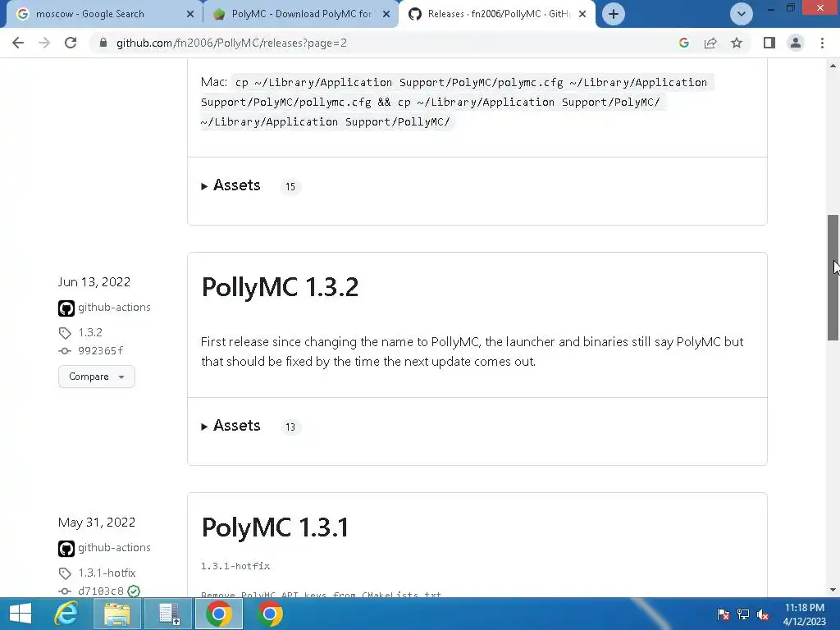Click the Jun 13, 2022 date text

coord(94,282)
